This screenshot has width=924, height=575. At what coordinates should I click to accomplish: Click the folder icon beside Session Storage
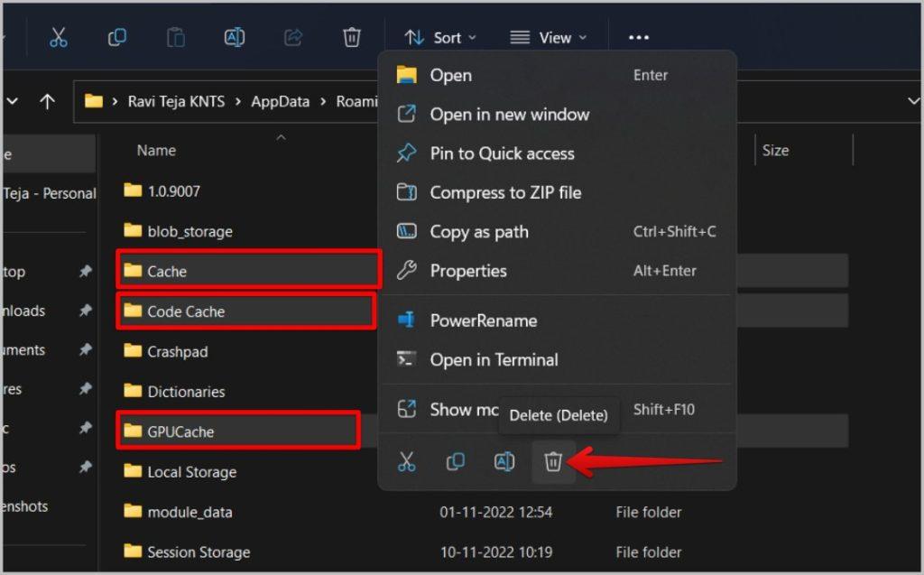pos(134,551)
